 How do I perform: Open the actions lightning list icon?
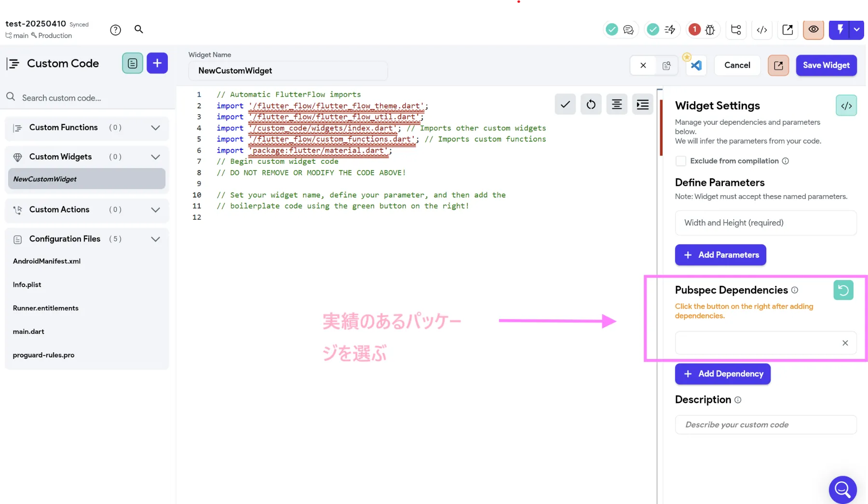tap(670, 30)
